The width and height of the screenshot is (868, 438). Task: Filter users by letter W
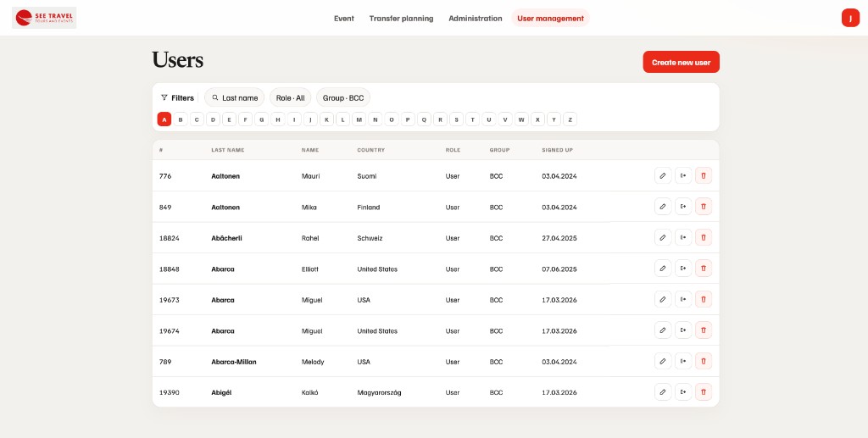[x=521, y=119]
